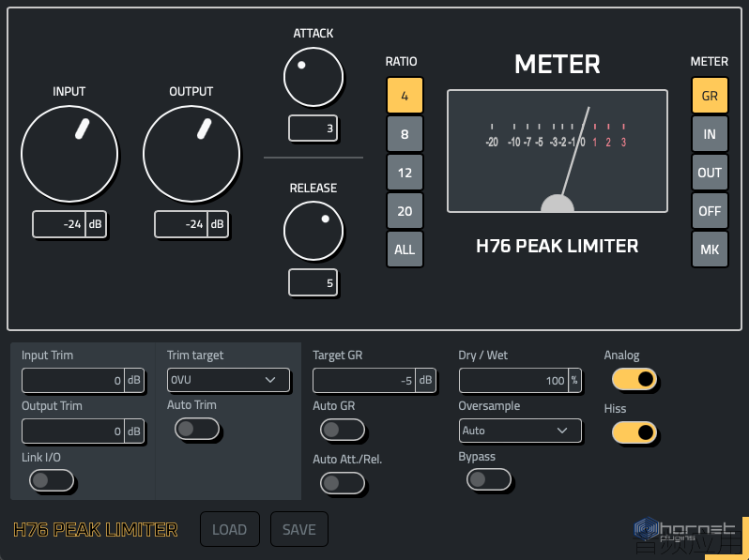This screenshot has height=560, width=749.
Task: Click the Output Trim dB field
Action: (x=83, y=431)
